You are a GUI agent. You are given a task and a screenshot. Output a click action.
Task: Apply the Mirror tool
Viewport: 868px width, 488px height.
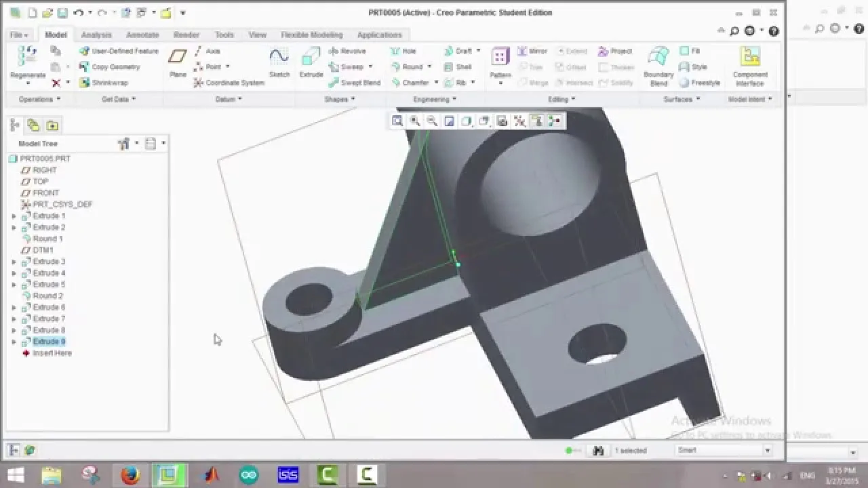point(532,51)
